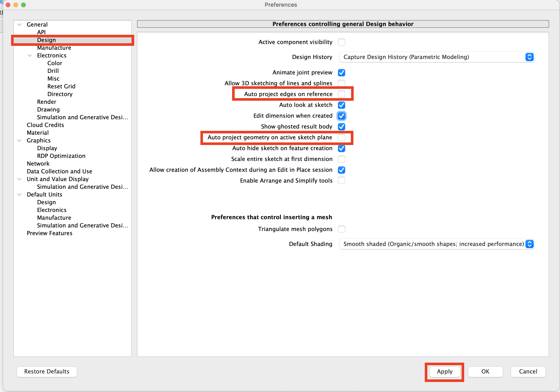Collapse the Default Units section
The height and width of the screenshot is (392, 560).
19,195
